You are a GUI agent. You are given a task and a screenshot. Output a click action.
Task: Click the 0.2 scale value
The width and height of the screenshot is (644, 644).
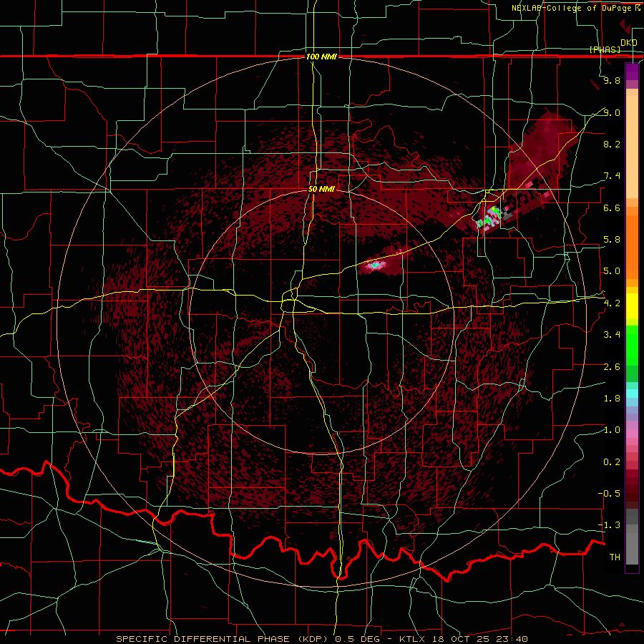coord(612,462)
